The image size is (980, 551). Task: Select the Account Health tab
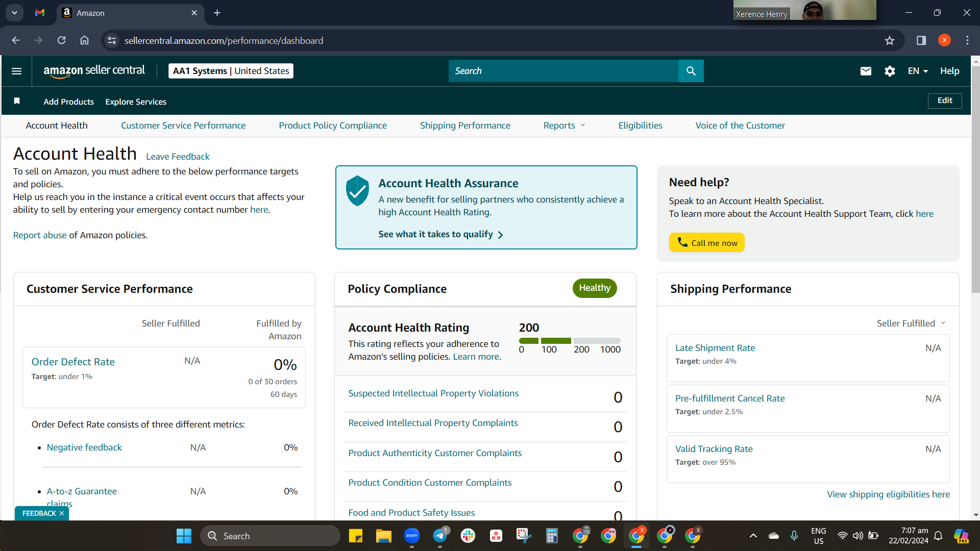[x=57, y=126]
